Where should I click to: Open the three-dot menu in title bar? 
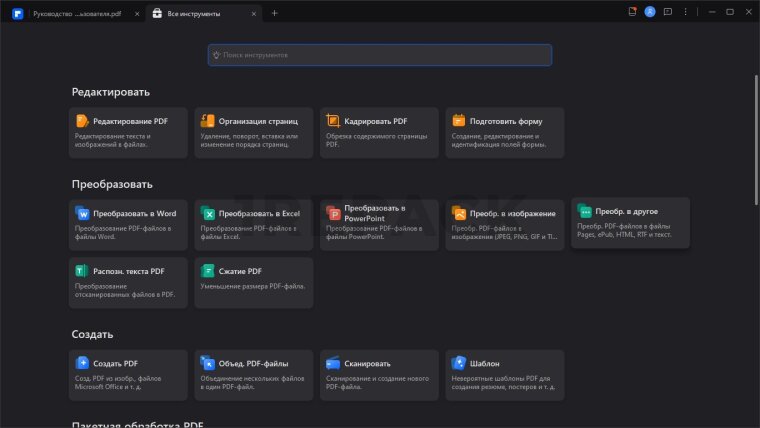point(687,12)
